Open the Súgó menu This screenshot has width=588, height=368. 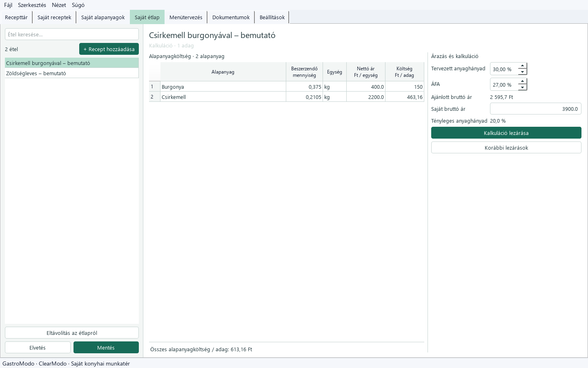tap(78, 5)
